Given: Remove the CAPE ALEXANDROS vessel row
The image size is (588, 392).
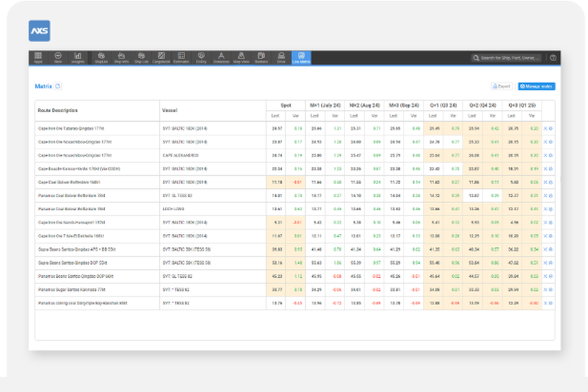Looking at the screenshot, I should tap(546, 156).
